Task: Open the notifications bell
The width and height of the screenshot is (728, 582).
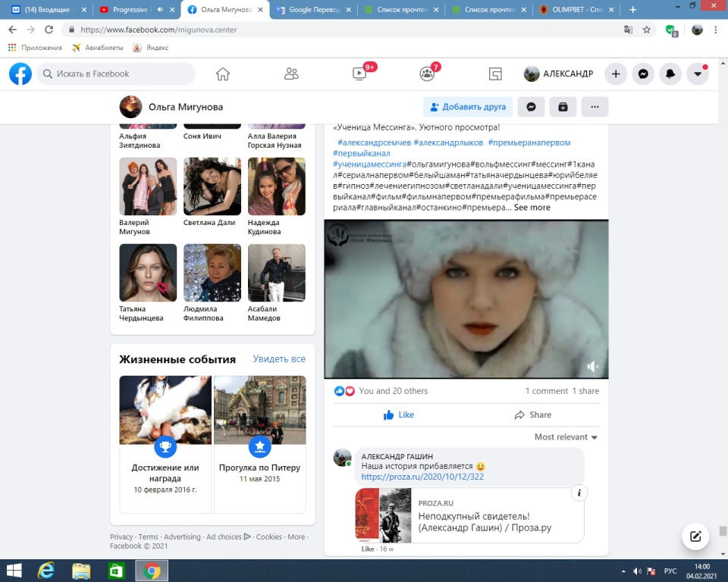Action: pyautogui.click(x=670, y=74)
